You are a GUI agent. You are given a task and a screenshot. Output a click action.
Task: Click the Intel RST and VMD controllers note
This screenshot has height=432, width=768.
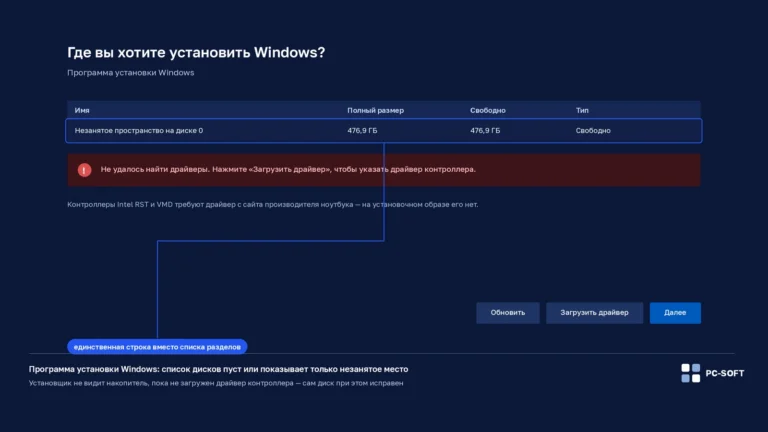click(x=272, y=205)
